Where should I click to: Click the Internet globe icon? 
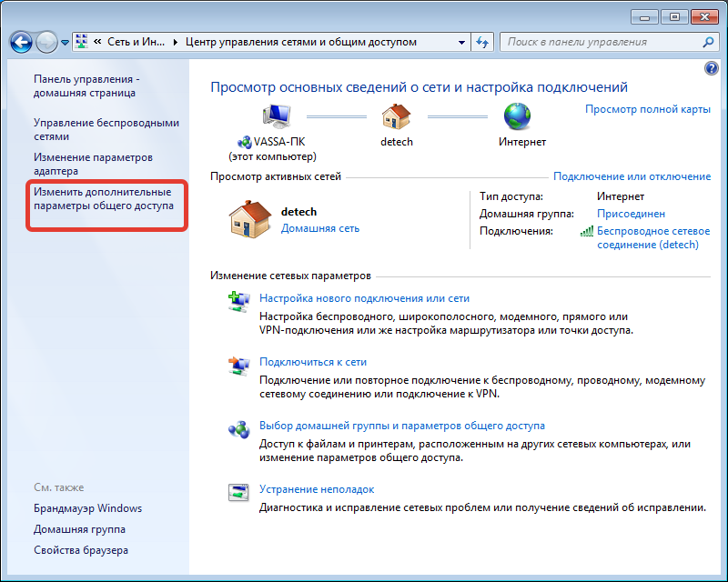pyautogui.click(x=518, y=116)
